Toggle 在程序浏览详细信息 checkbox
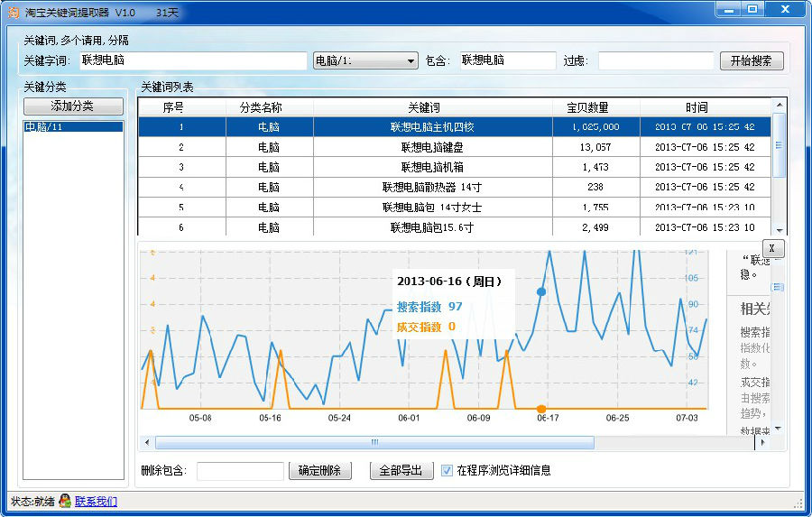 pos(447,470)
